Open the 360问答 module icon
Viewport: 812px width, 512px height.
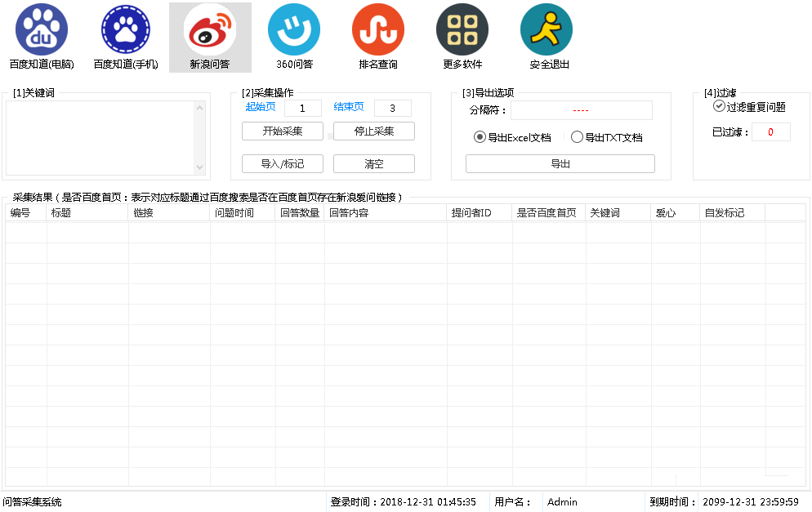point(294,29)
